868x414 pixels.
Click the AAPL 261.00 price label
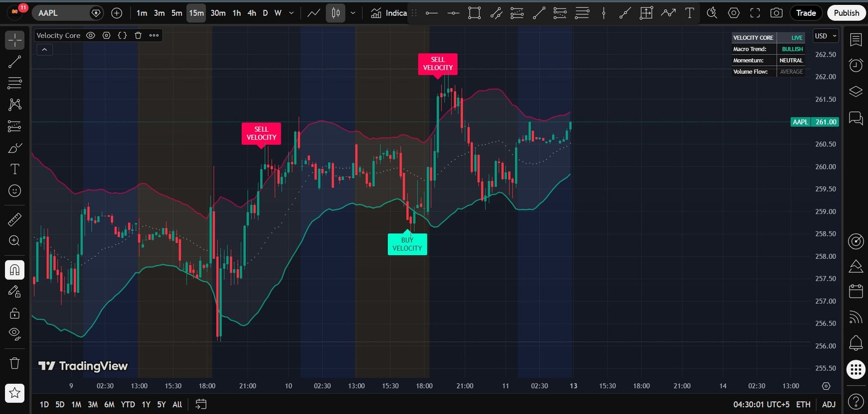coord(815,122)
